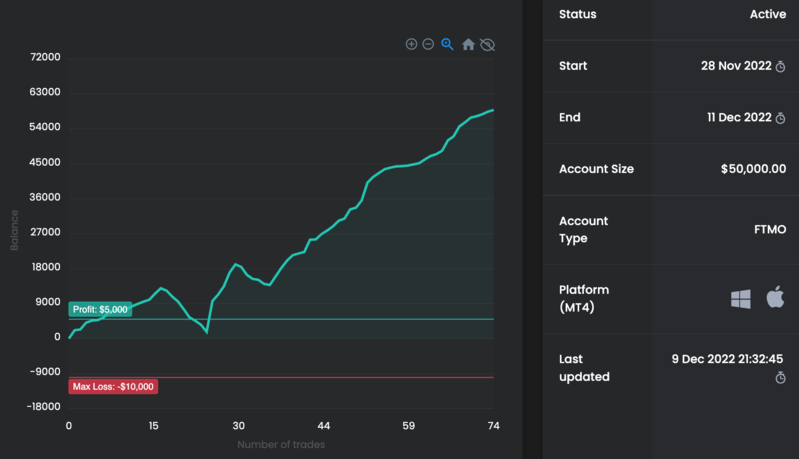This screenshot has height=459, width=799.
Task: Click the green Profit: $5,000 label
Action: point(100,310)
